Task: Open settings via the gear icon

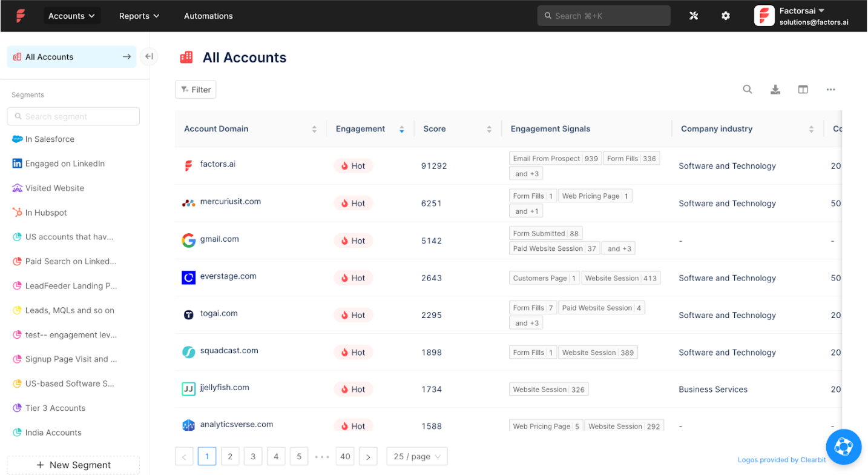Action: (726, 16)
